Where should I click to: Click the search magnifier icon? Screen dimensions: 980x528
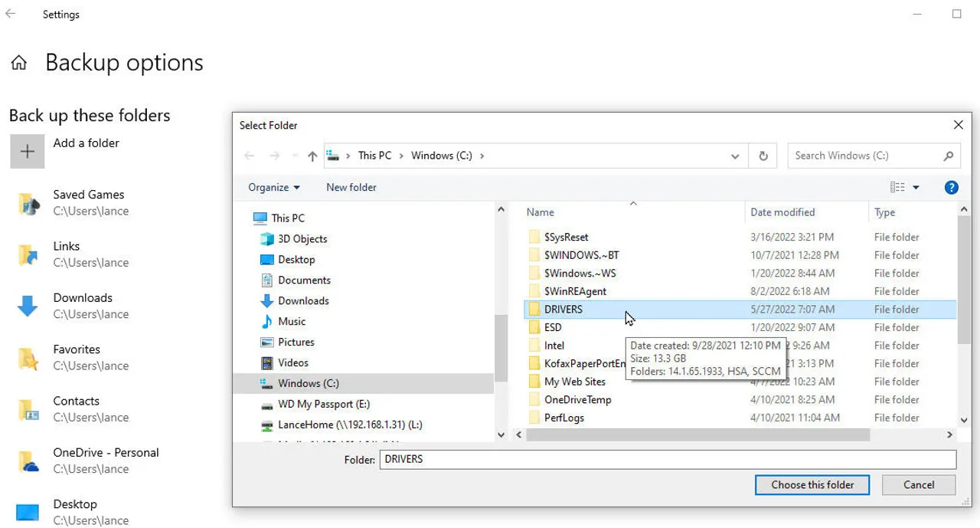click(948, 156)
